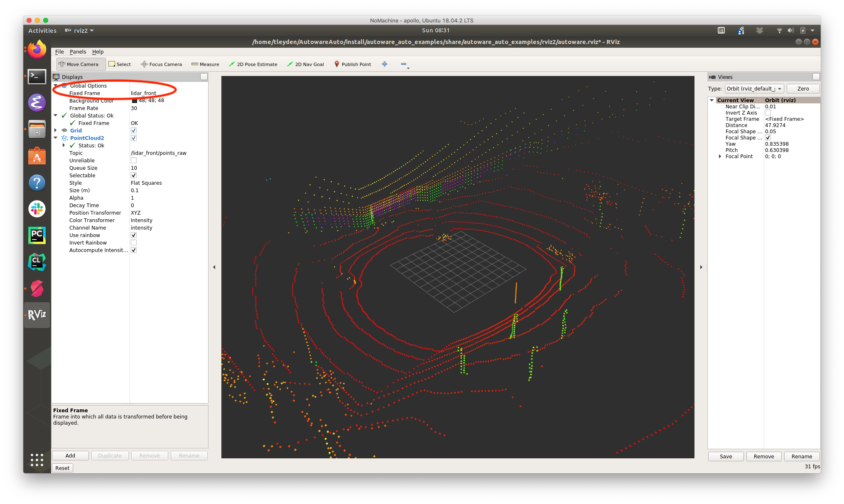Open Files manager from the dock
The image size is (844, 504).
point(37,129)
